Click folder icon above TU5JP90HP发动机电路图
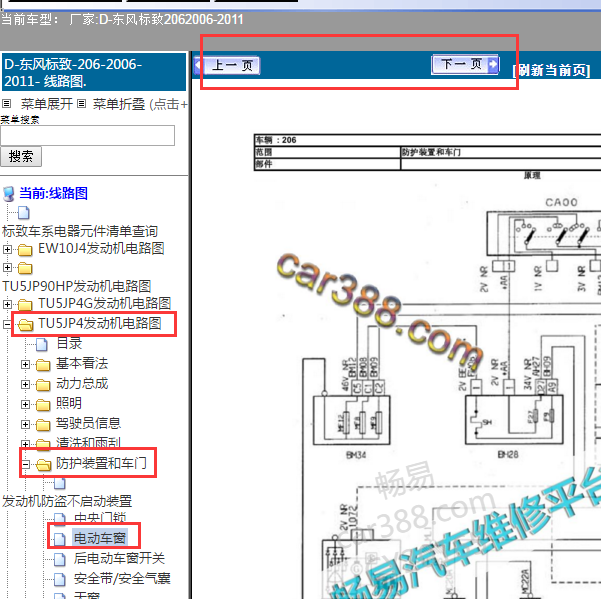 (x=25, y=268)
